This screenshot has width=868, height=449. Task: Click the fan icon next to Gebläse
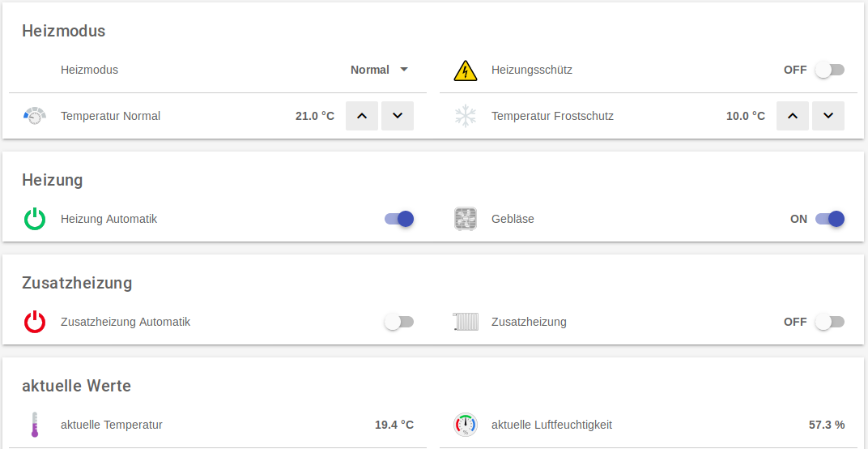click(x=466, y=219)
